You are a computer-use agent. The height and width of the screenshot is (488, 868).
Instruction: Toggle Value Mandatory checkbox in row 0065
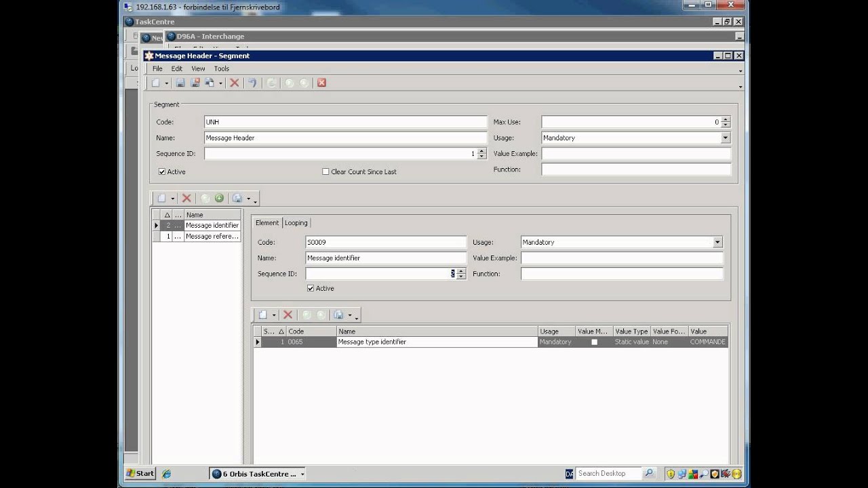tap(595, 342)
